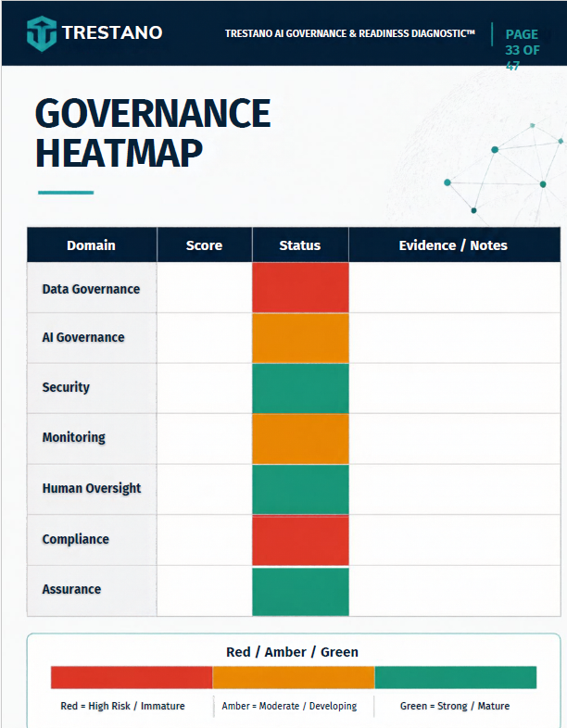The image size is (567, 728).
Task: Click the red legend bar
Action: coord(132,677)
